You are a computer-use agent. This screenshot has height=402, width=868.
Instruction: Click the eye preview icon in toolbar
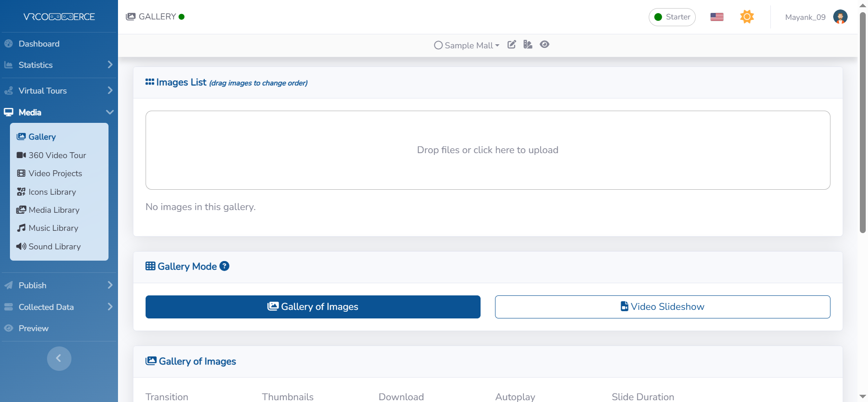click(544, 44)
